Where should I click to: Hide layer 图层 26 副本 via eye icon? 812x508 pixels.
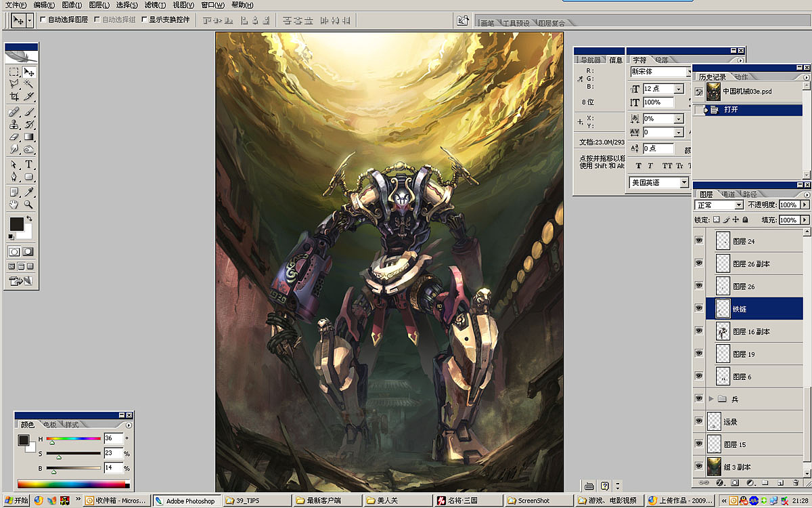click(699, 263)
